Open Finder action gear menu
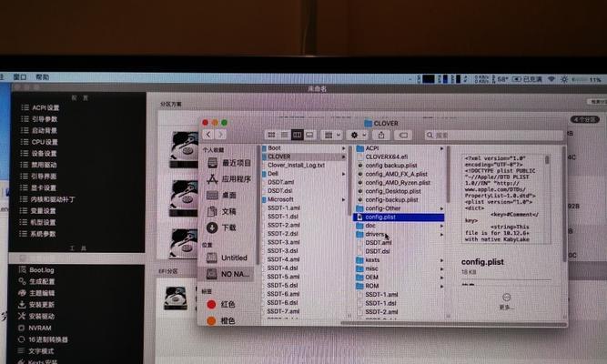 [x=358, y=135]
